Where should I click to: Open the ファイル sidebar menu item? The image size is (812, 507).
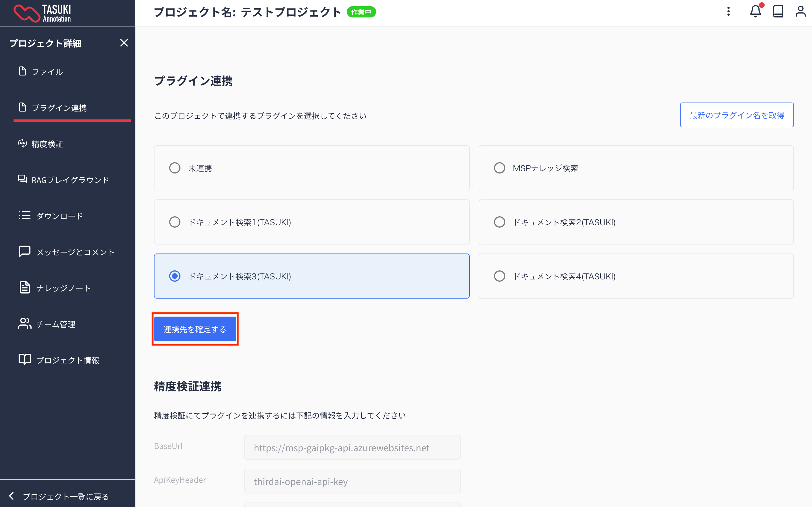(x=47, y=72)
